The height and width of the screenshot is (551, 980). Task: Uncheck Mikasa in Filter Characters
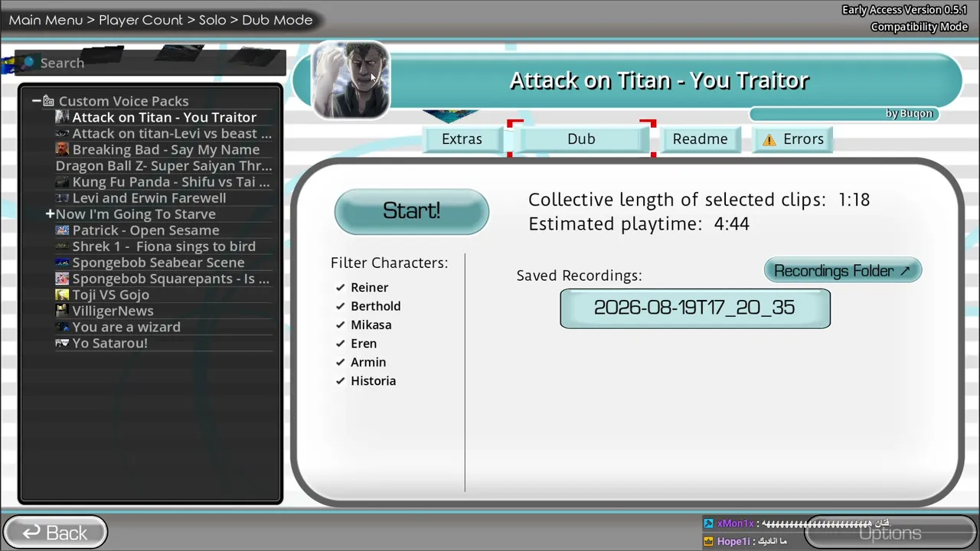(x=364, y=325)
